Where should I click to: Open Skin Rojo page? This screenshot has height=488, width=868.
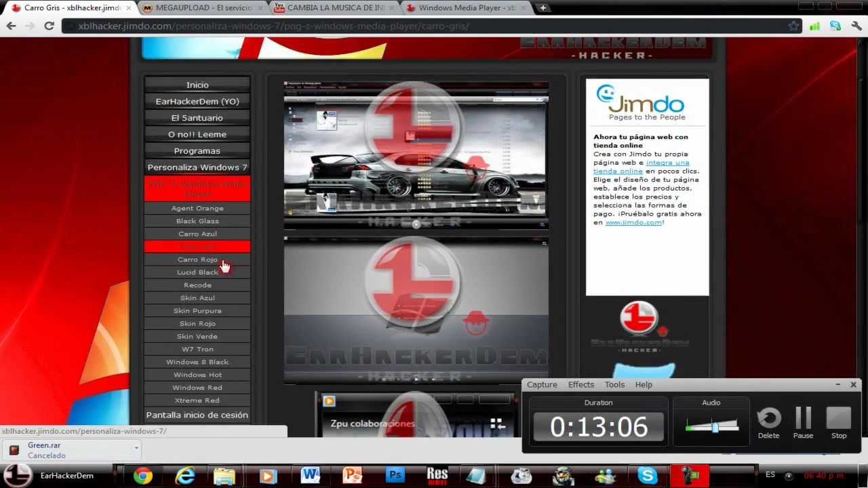[x=197, y=323]
